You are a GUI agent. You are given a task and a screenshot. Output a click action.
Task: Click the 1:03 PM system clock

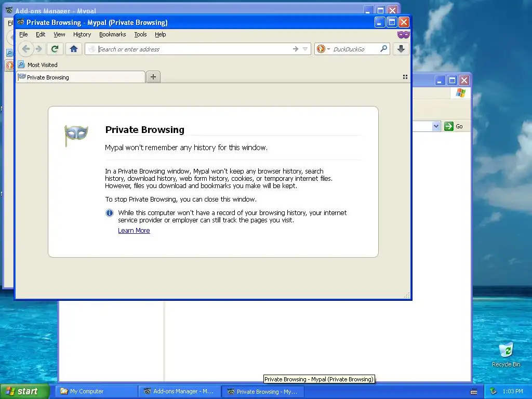coord(513,391)
